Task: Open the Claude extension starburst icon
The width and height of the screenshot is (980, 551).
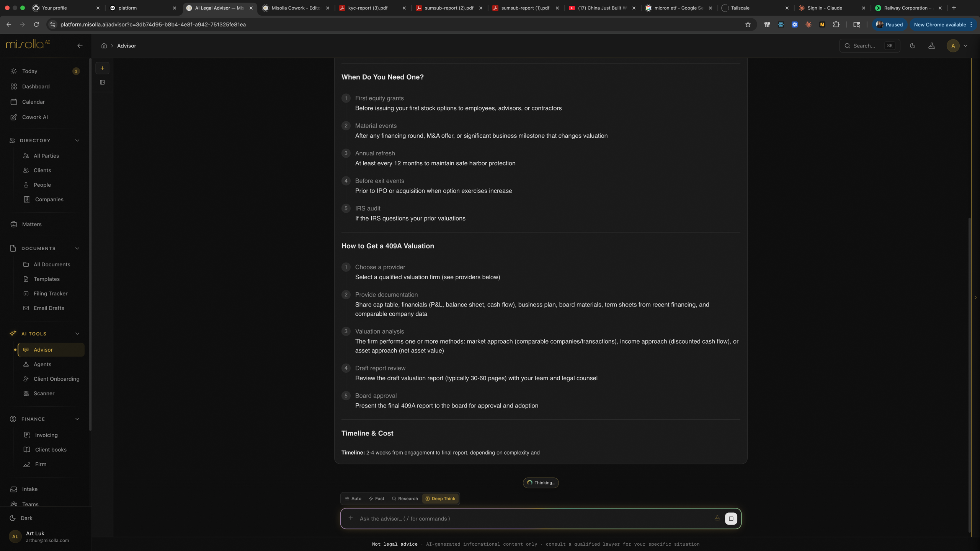Action: tap(808, 24)
